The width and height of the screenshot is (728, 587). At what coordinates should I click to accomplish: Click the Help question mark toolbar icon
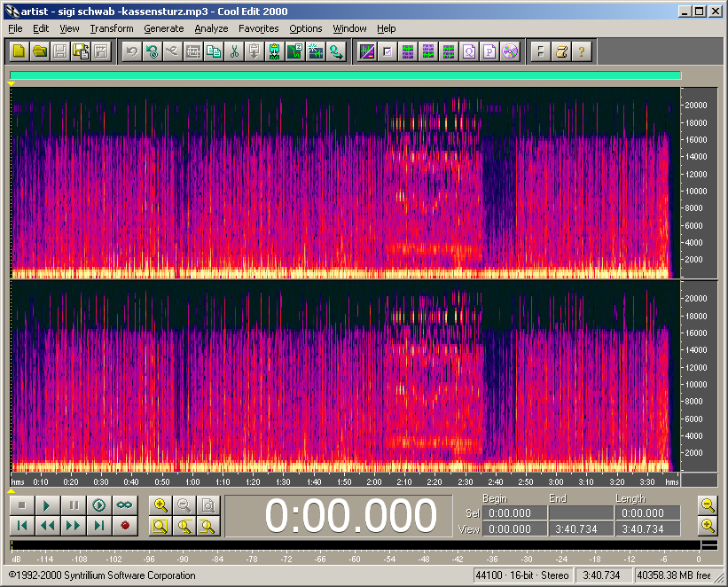581,51
